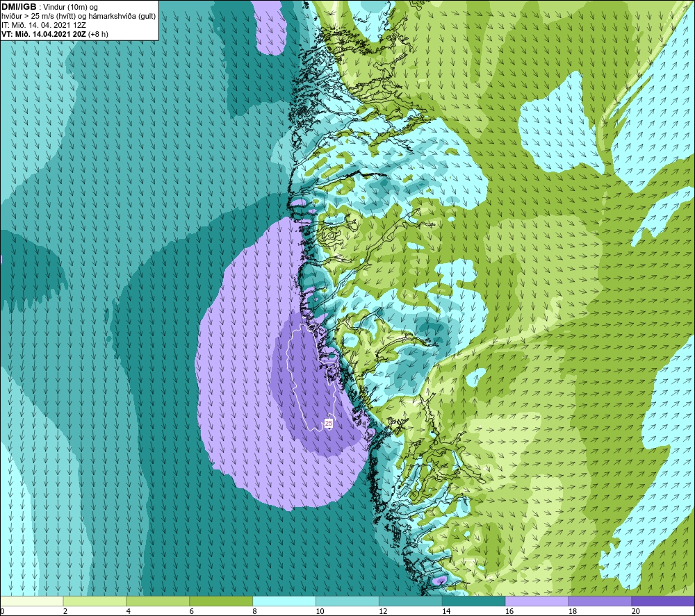695x616 pixels.
Task: Click the scale label '20'
Action: (636, 612)
